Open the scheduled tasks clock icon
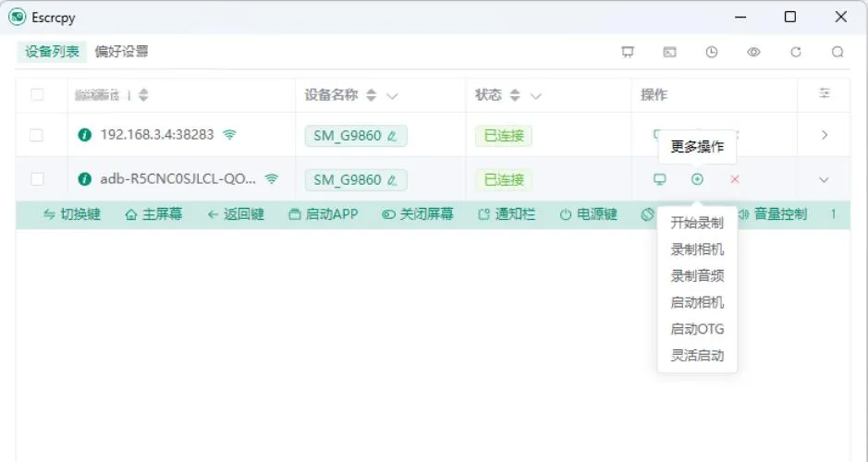Screen dimensions: 868x462 point(712,52)
